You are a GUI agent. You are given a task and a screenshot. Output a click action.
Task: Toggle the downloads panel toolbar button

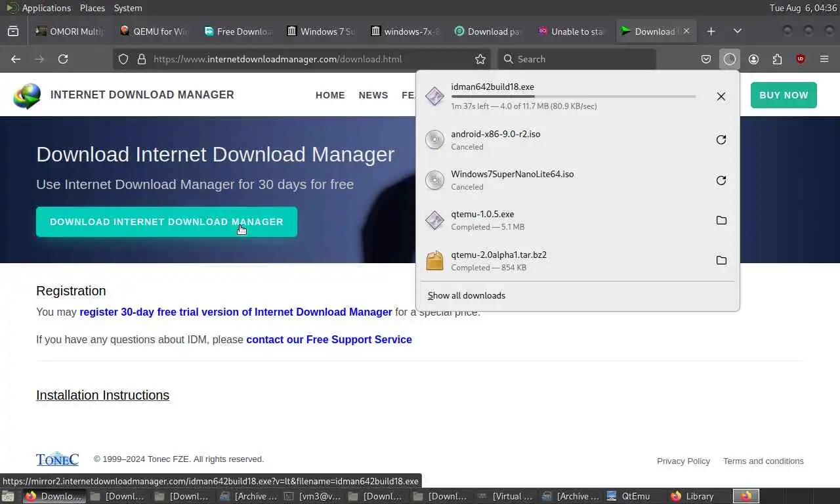tap(730, 59)
